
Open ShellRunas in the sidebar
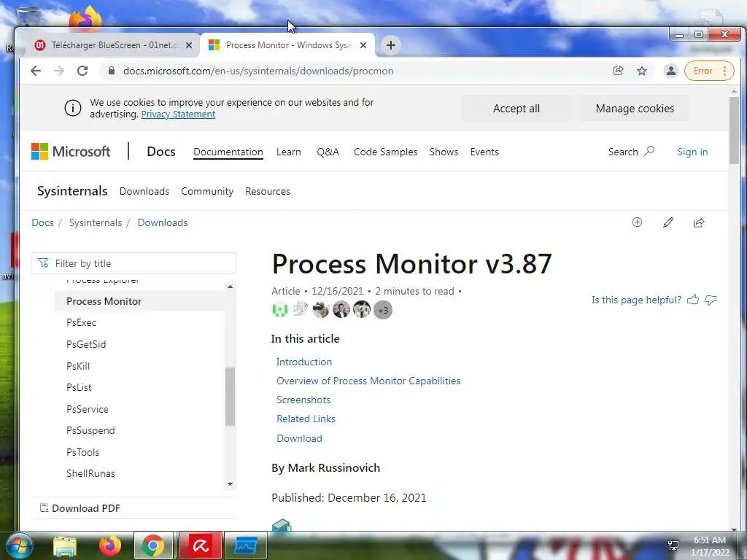pyautogui.click(x=90, y=473)
